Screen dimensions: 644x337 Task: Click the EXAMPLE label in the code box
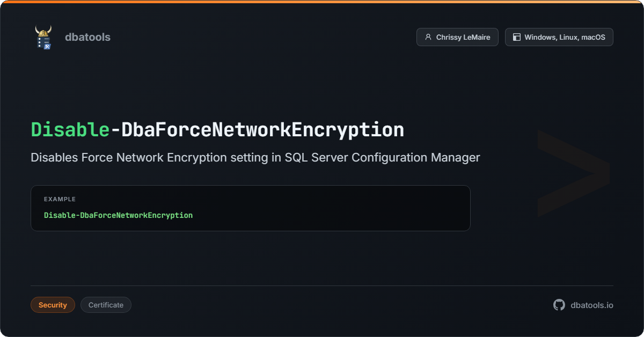pyautogui.click(x=60, y=199)
